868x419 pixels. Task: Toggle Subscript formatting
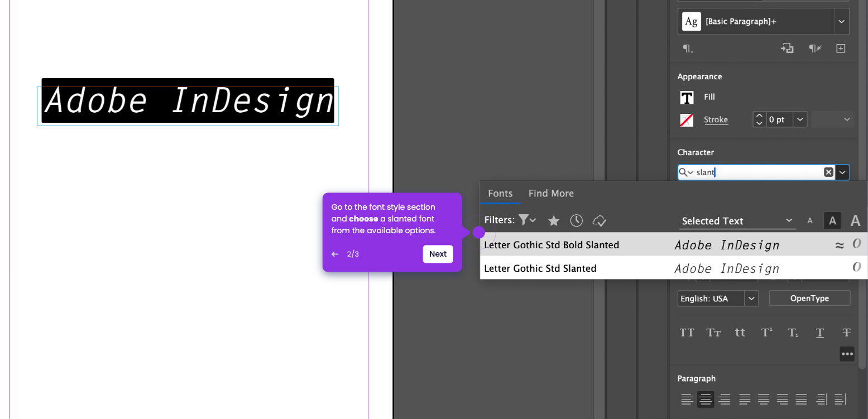793,333
